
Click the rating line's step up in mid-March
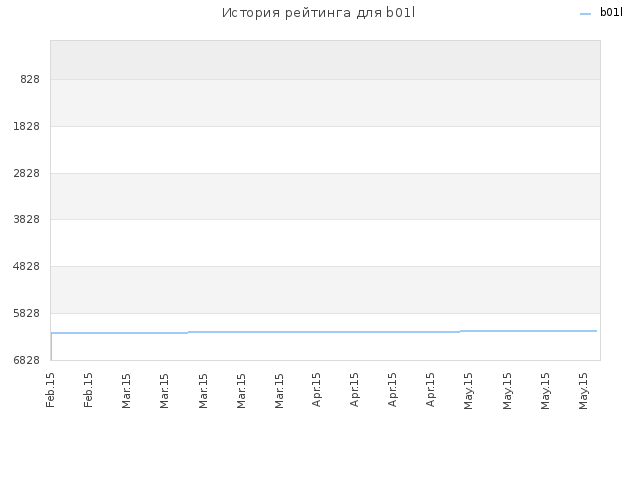coord(188,332)
